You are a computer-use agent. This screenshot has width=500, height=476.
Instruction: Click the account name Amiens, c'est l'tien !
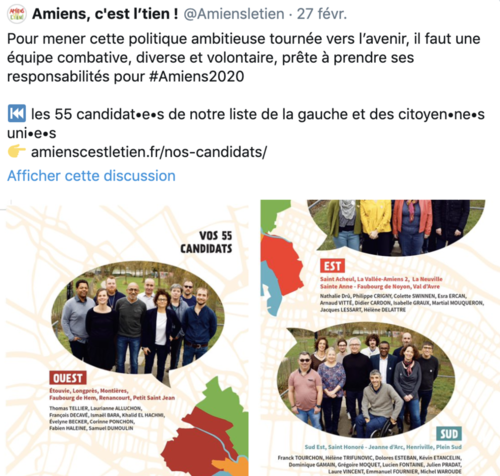click(x=105, y=14)
